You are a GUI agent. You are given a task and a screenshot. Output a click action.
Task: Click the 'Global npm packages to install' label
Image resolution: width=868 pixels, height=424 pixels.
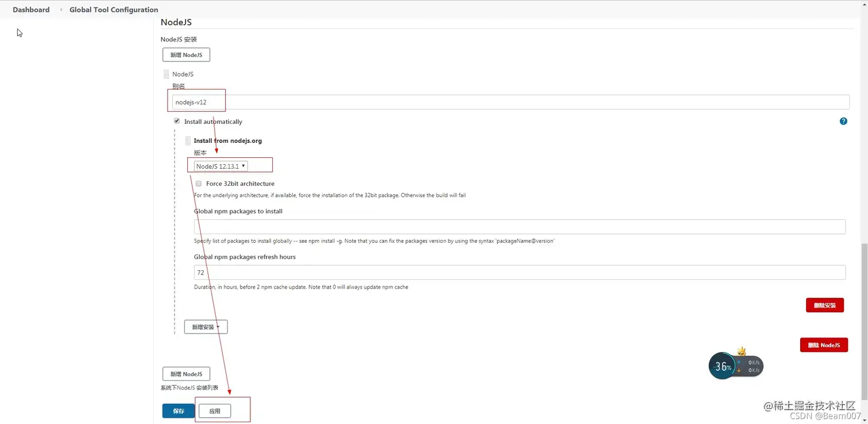click(x=238, y=211)
